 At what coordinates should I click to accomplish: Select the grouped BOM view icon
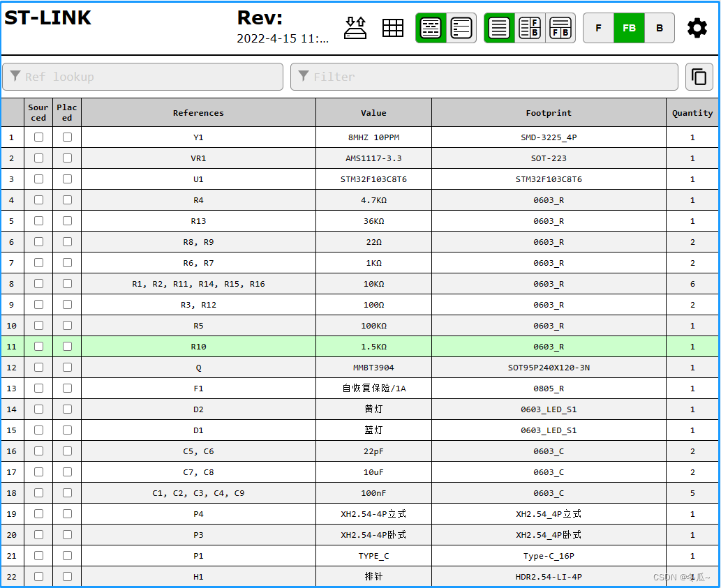click(431, 28)
